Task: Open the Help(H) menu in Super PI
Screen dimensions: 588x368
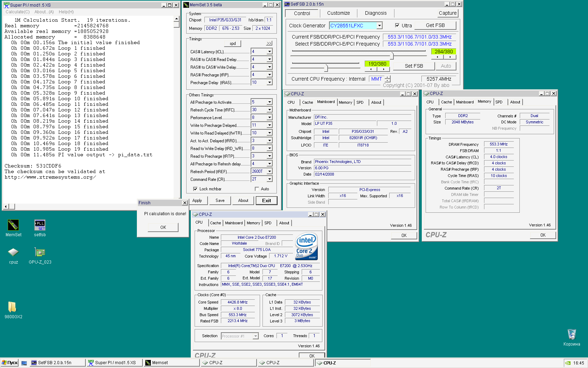Action: coord(66,12)
